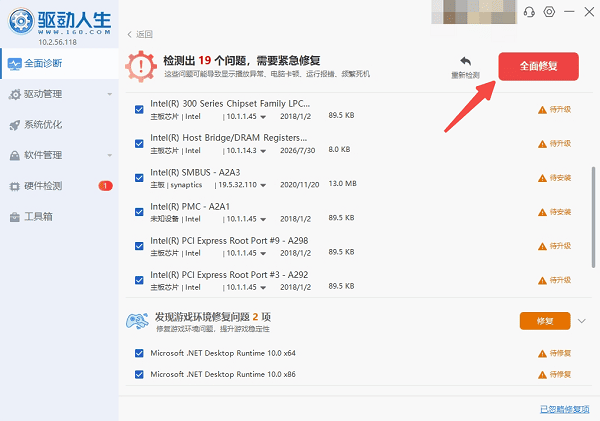
Task: Open version dropdown for Root Port #9
Action: click(263, 254)
